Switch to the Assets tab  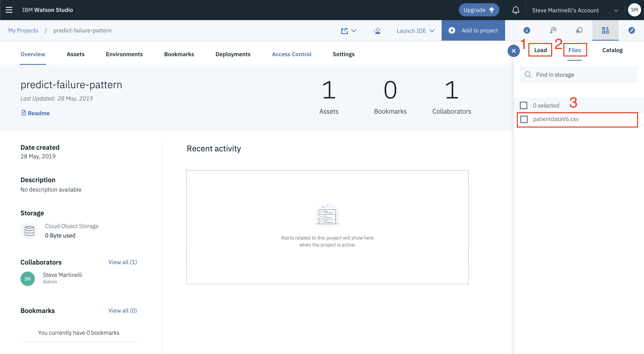(x=76, y=54)
